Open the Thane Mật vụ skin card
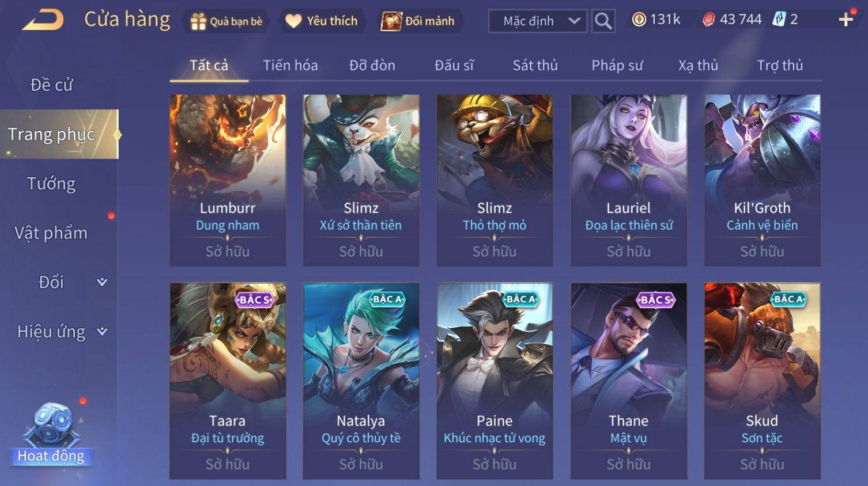This screenshot has width=868, height=486. coord(628,381)
